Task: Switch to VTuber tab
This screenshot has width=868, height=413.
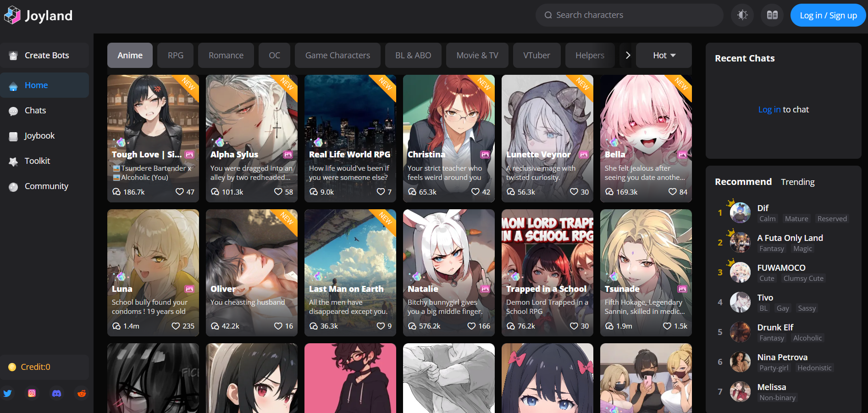Action: point(536,56)
